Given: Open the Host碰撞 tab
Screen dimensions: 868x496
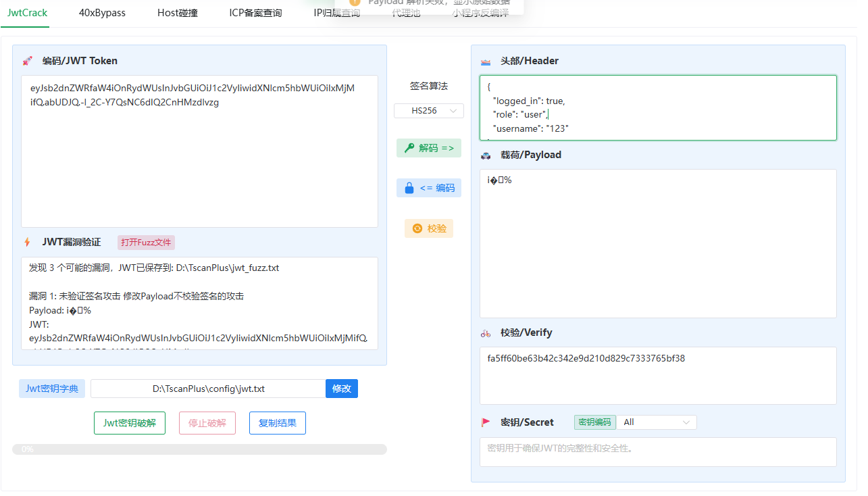Looking at the screenshot, I should (178, 13).
